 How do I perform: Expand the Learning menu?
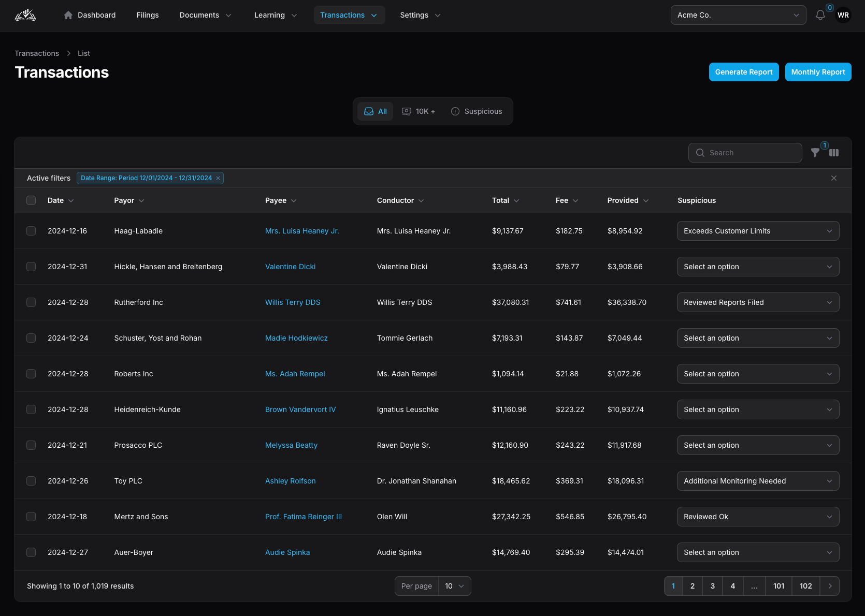point(276,15)
